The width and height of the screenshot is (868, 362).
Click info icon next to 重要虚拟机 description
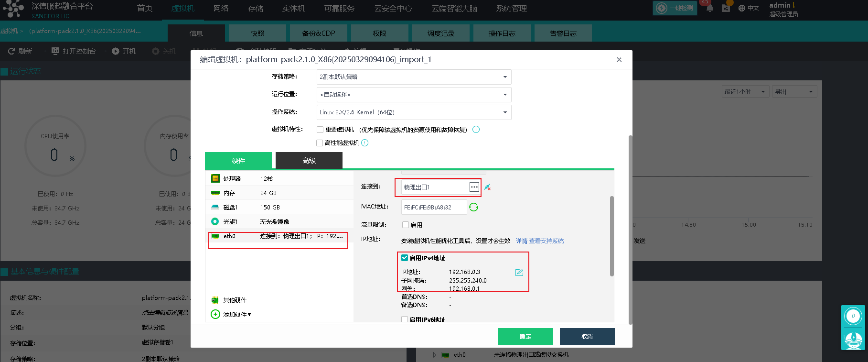[476, 130]
